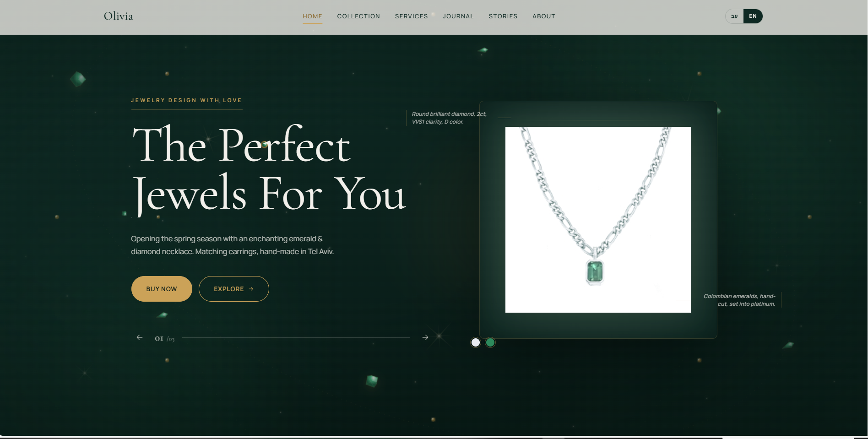Go to the Services page
The image size is (868, 439).
click(x=412, y=16)
